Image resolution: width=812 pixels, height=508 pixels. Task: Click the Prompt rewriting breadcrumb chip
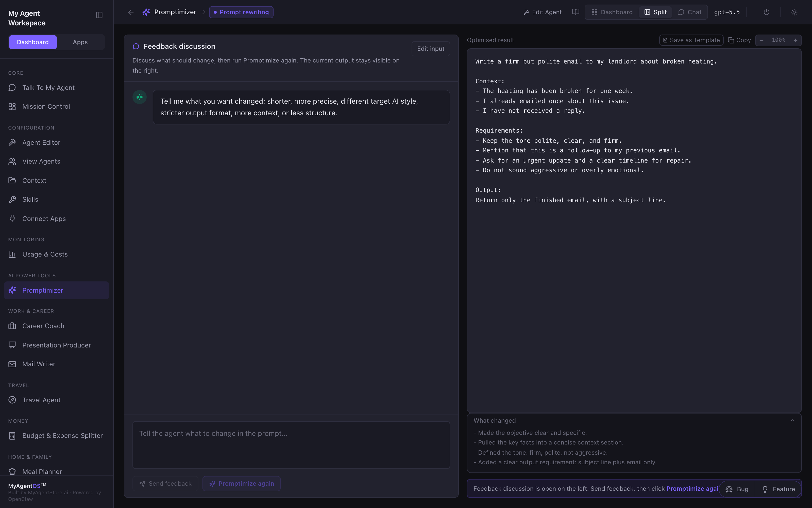click(241, 12)
